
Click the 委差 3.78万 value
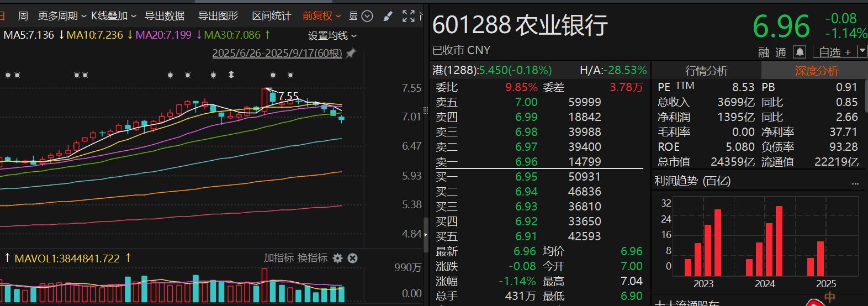(626, 87)
